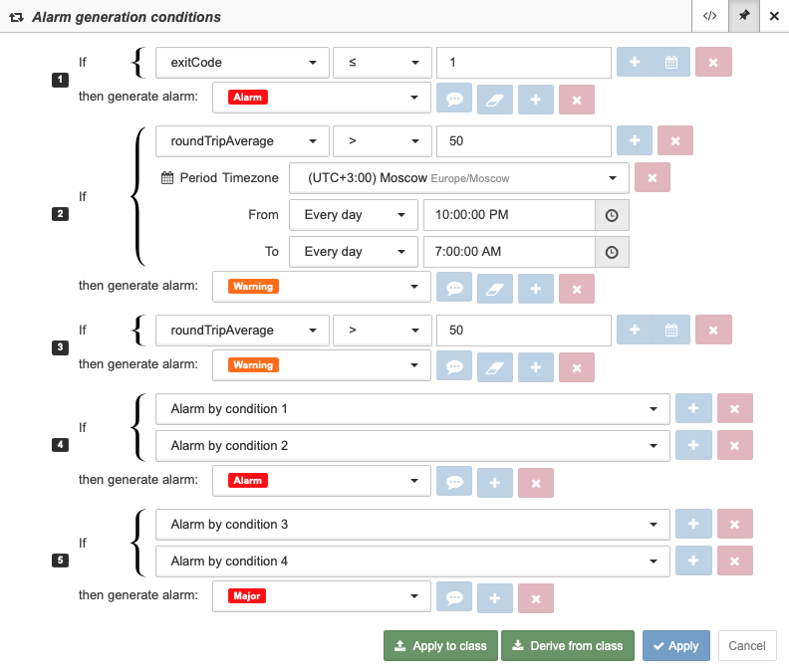Add condition next to Alarm by condition 3
Image resolution: width=789 pixels, height=672 pixels.
pos(693,524)
